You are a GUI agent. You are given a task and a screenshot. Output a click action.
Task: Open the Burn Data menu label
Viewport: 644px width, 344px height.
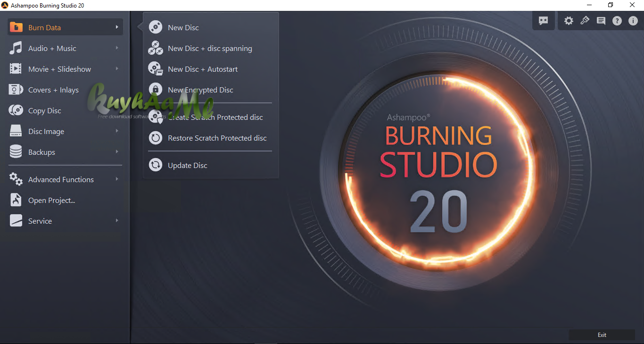(x=44, y=27)
